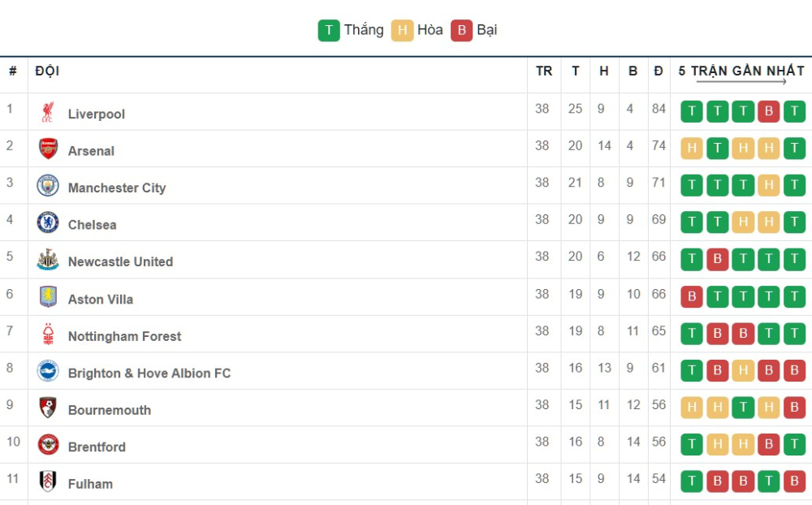This screenshot has height=505, width=812.
Task: Click Aston Villa's first red B badge
Action: pos(691,296)
